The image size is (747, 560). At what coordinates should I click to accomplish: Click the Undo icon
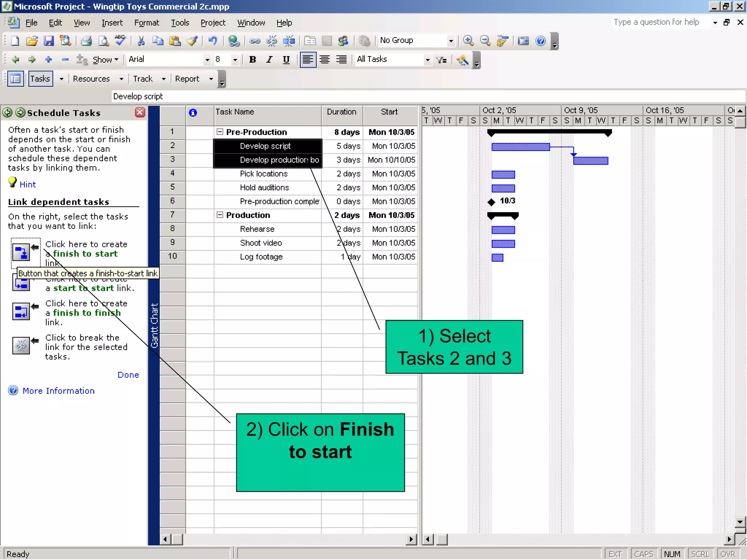[x=213, y=41]
